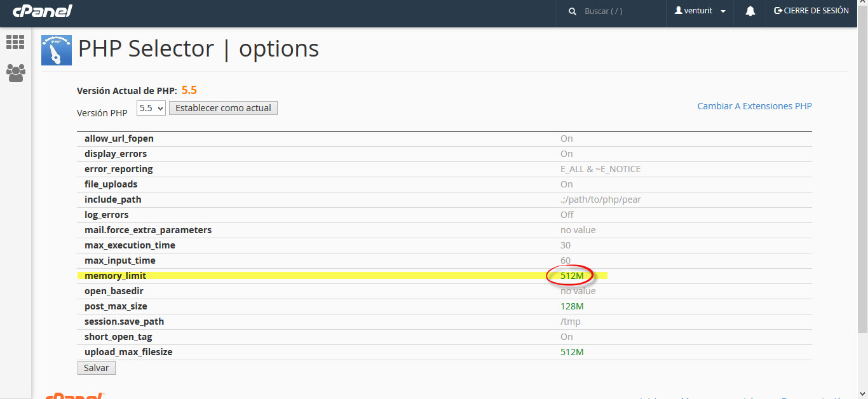This screenshot has height=399, width=868.
Task: Click CIERRE DE SESIÓN to log out
Action: (x=811, y=11)
